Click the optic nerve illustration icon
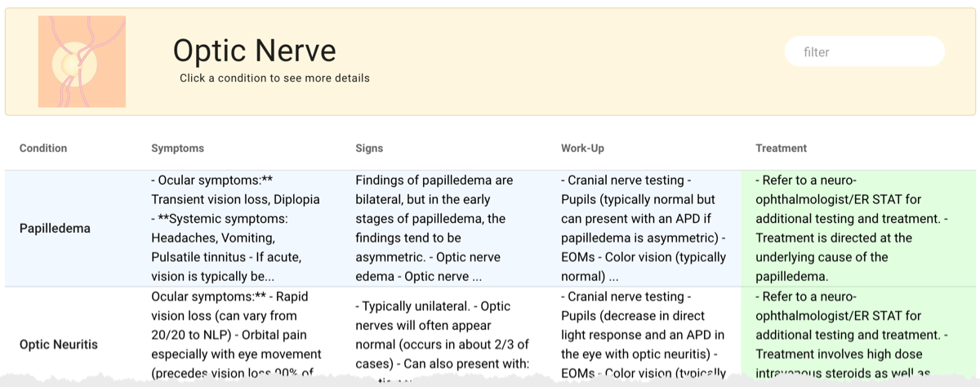The height and width of the screenshot is (387, 980). click(x=82, y=62)
